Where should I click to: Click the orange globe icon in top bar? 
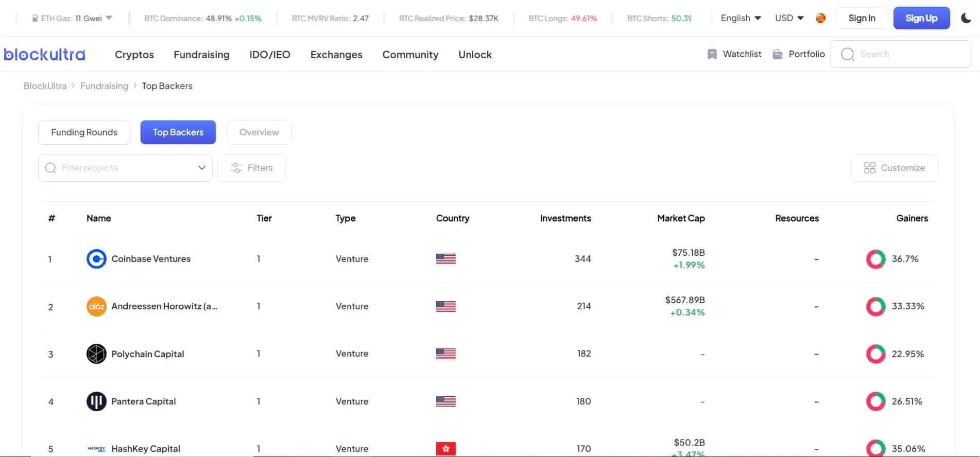click(x=820, y=18)
